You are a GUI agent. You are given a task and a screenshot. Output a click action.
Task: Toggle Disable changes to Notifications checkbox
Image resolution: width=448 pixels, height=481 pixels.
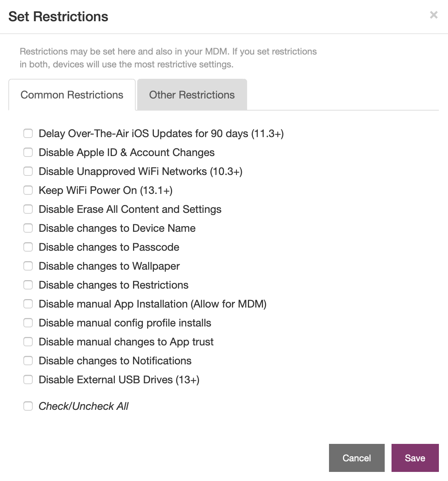pyautogui.click(x=28, y=361)
